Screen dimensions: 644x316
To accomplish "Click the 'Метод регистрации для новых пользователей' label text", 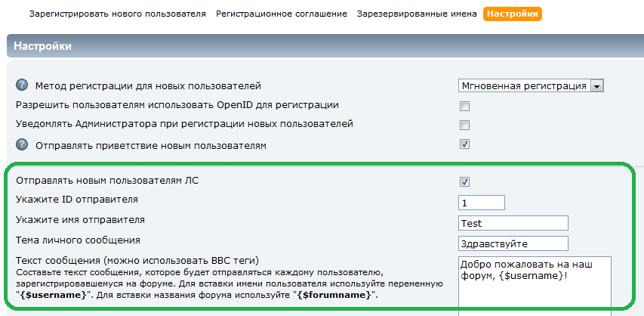I will 148,86.
